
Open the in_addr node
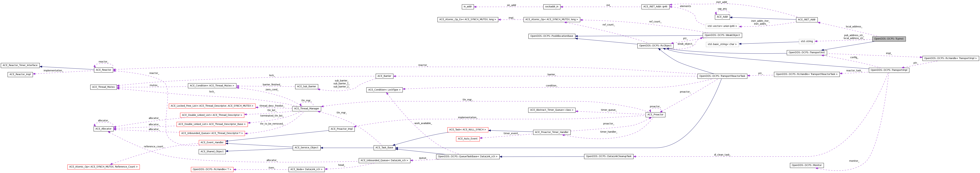tap(468, 7)
